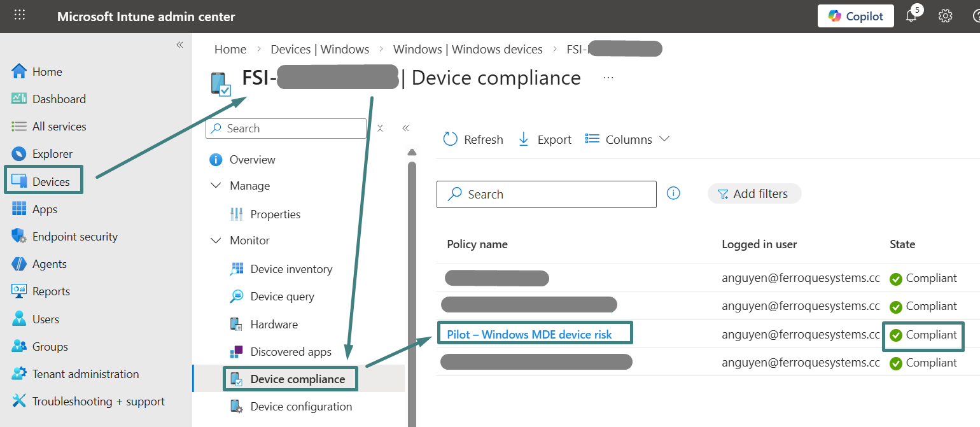
Task: Click Add filters button
Action: tap(754, 194)
